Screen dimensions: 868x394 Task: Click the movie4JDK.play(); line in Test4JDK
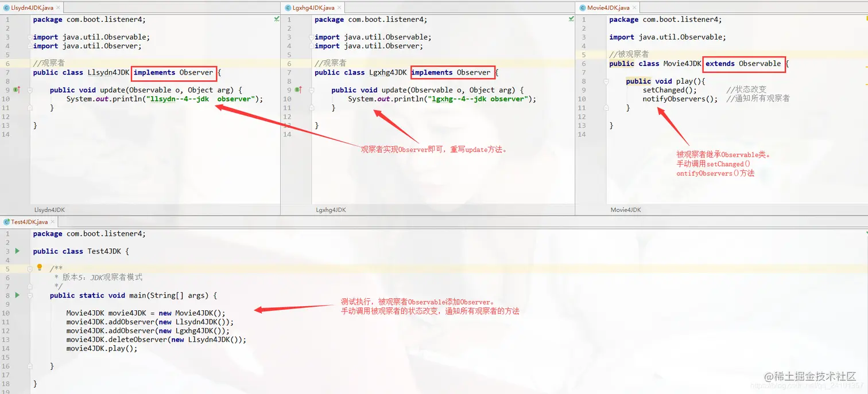tap(102, 348)
